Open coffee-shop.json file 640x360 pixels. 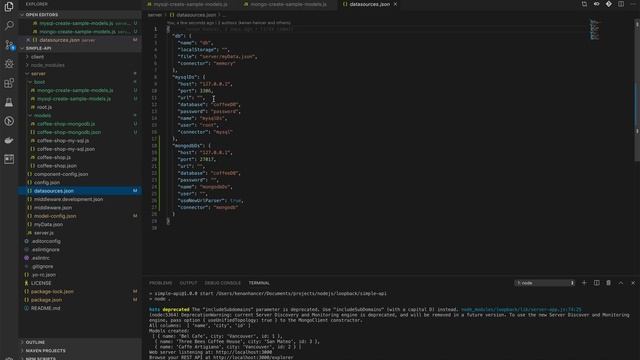(x=57, y=166)
